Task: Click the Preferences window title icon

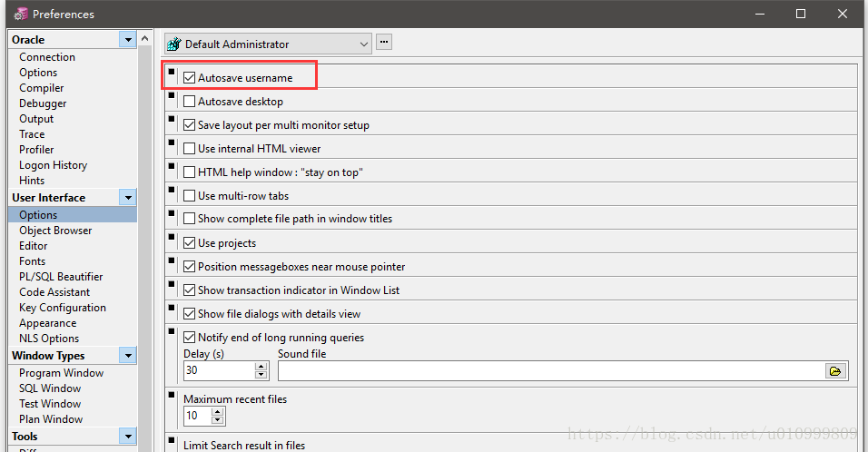Action: 21,14
